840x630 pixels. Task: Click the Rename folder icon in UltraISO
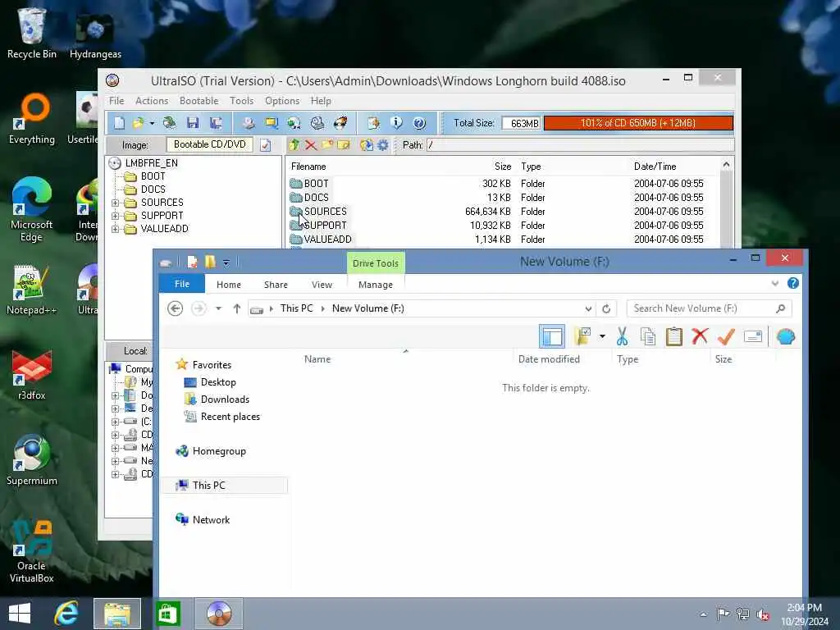click(344, 144)
